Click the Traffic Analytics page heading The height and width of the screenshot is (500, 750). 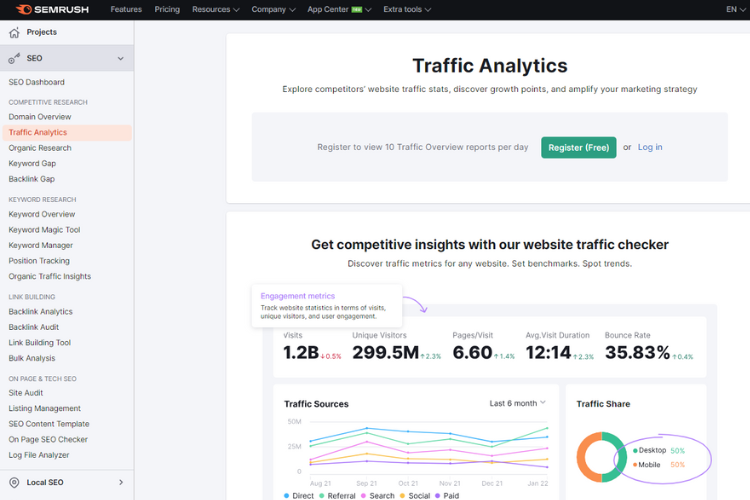[490, 66]
